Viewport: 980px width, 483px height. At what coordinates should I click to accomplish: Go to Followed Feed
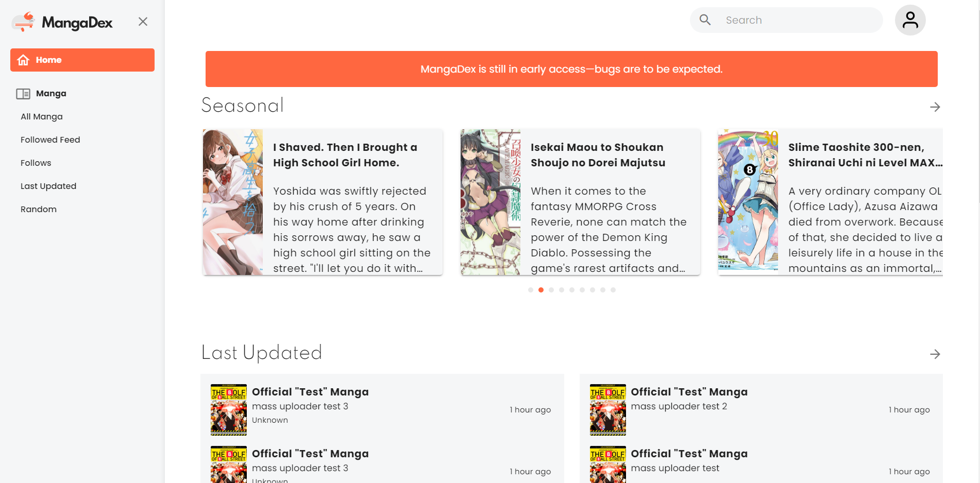pyautogui.click(x=50, y=140)
